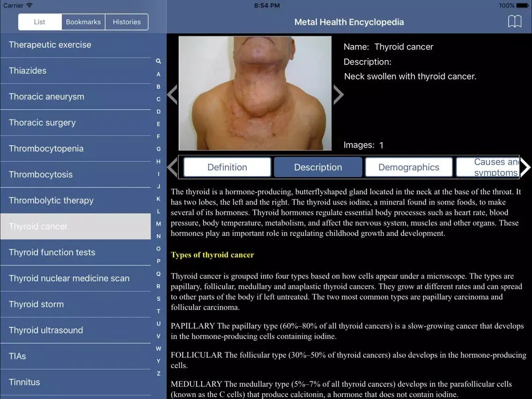The width and height of the screenshot is (532, 399).
Task: Show next image arrow
Action: click(x=338, y=94)
